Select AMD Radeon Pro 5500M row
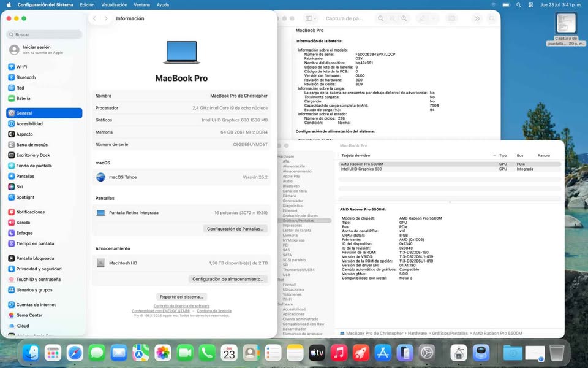 [x=449, y=164]
